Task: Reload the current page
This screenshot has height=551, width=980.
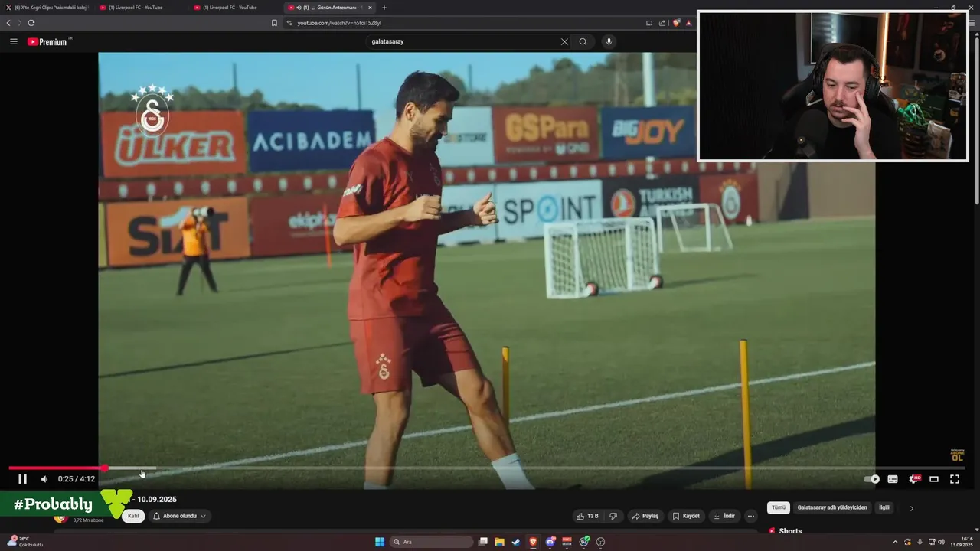Action: pyautogui.click(x=31, y=23)
